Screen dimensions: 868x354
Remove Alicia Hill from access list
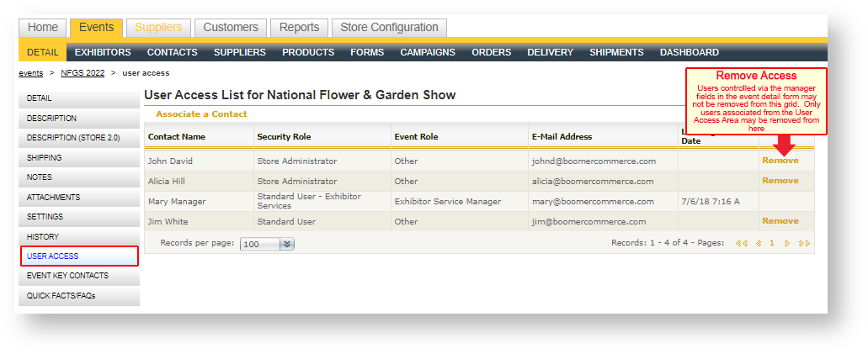click(x=780, y=181)
